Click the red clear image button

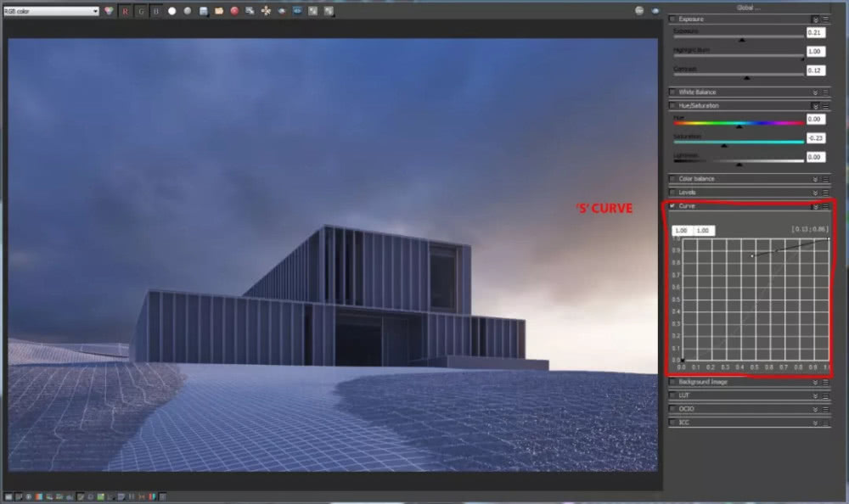coord(233,11)
